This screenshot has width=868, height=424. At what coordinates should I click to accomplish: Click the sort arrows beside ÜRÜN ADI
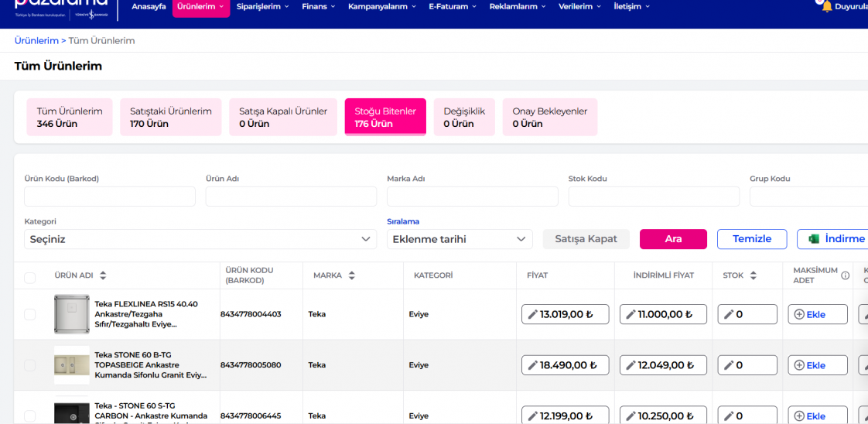coord(103,275)
